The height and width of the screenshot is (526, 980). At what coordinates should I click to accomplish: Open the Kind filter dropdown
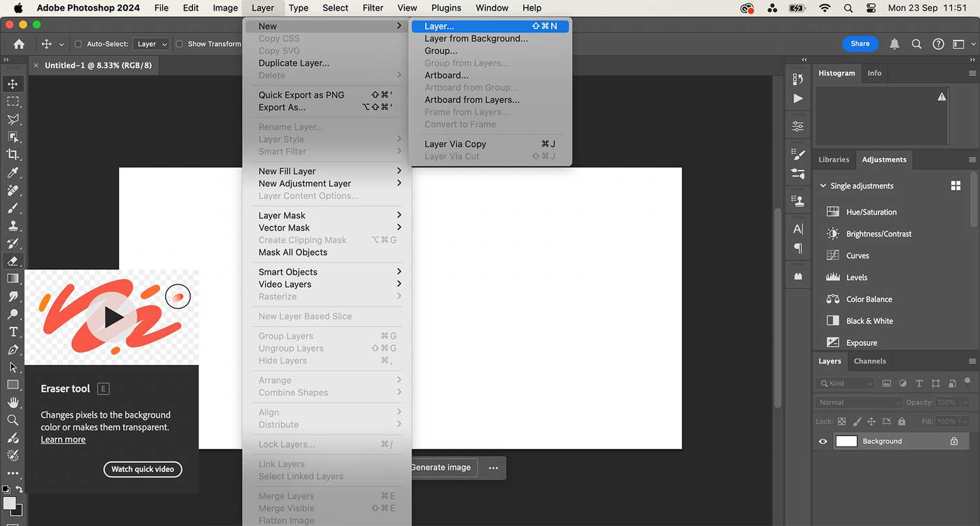(x=845, y=383)
